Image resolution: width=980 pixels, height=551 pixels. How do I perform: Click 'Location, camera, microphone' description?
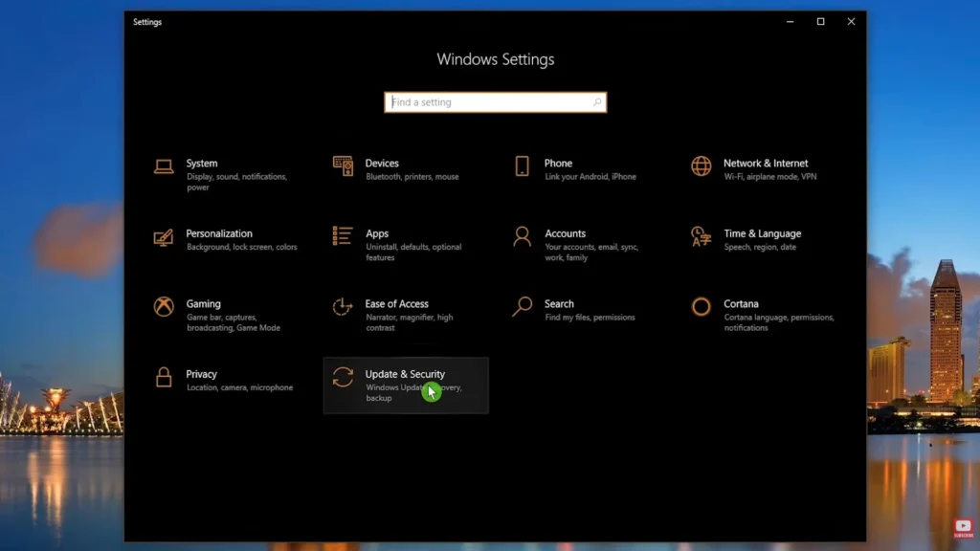[x=239, y=388]
